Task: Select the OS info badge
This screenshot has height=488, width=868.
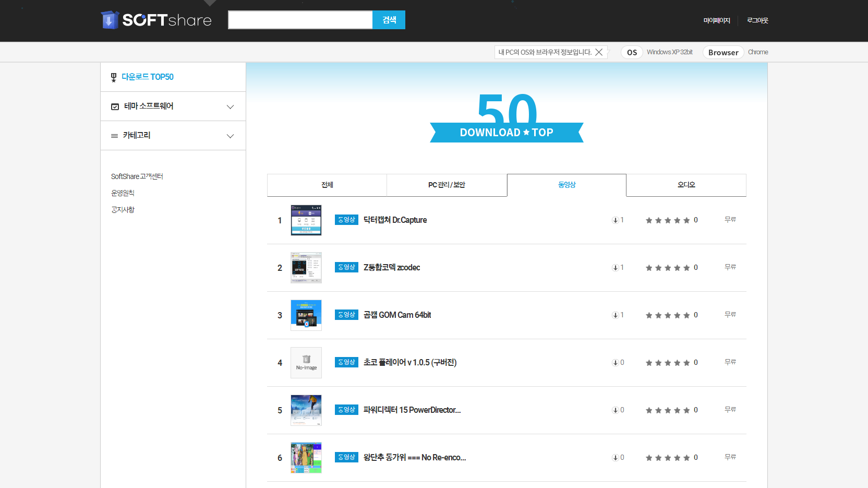Action: [x=632, y=52]
